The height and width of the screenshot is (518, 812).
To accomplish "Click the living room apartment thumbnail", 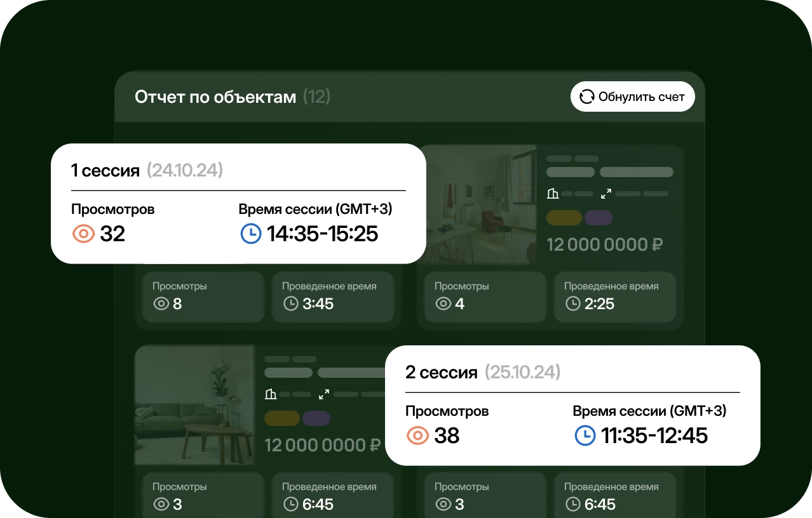I will pyautogui.click(x=479, y=203).
